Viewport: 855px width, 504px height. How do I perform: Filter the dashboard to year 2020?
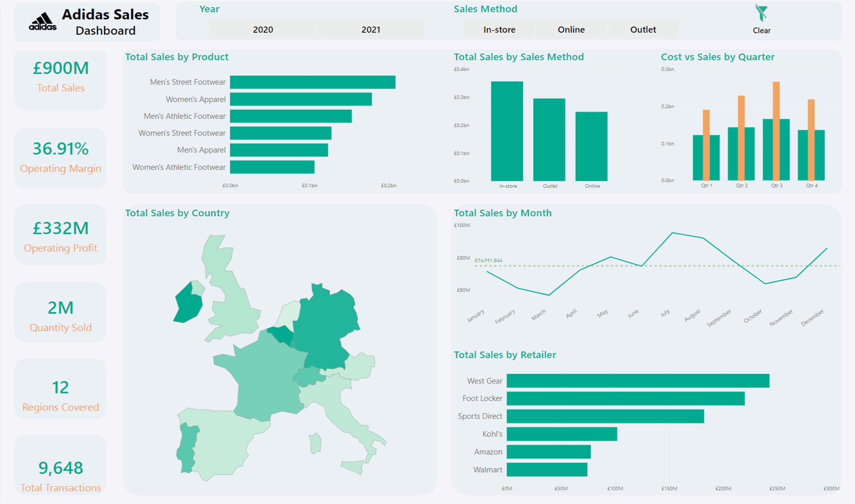point(263,29)
